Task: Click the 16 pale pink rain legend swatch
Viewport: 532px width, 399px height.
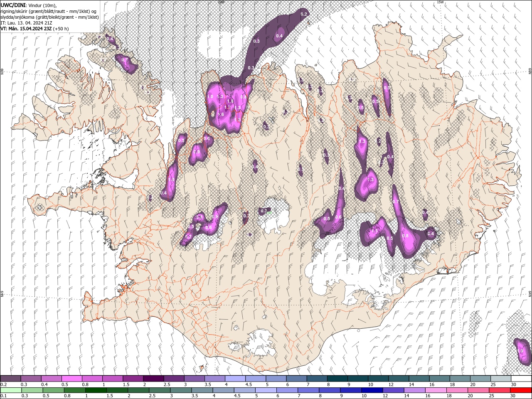Action: 436,390
